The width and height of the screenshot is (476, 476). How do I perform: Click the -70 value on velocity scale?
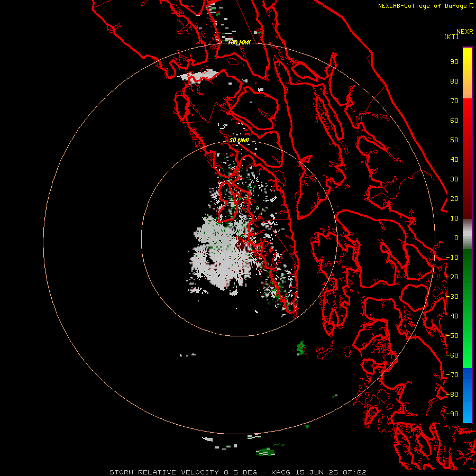click(x=452, y=375)
